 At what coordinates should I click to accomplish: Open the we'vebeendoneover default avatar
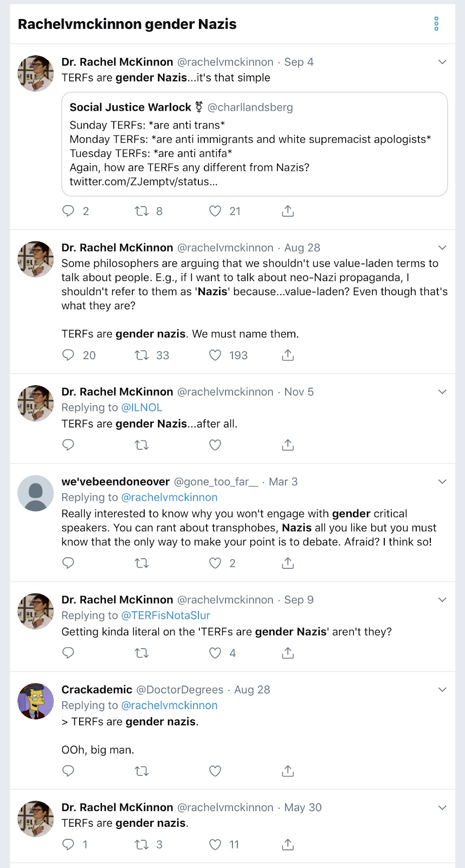click(x=36, y=493)
